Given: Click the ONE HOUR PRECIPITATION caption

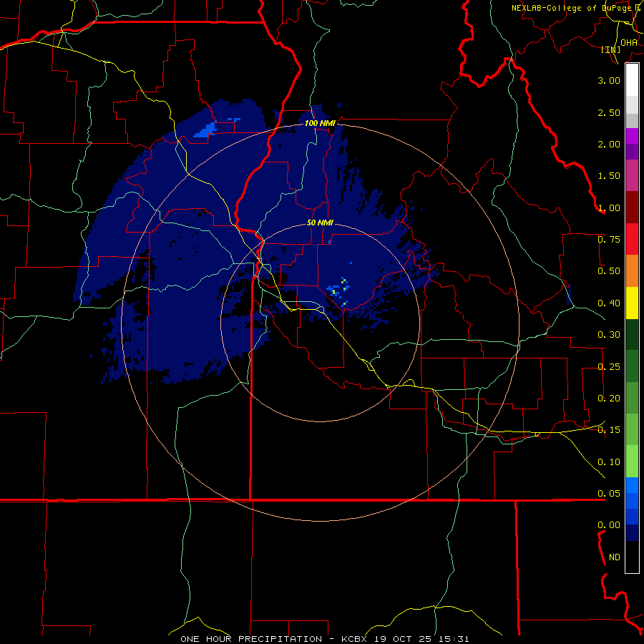Looking at the screenshot, I should click(x=251, y=639).
